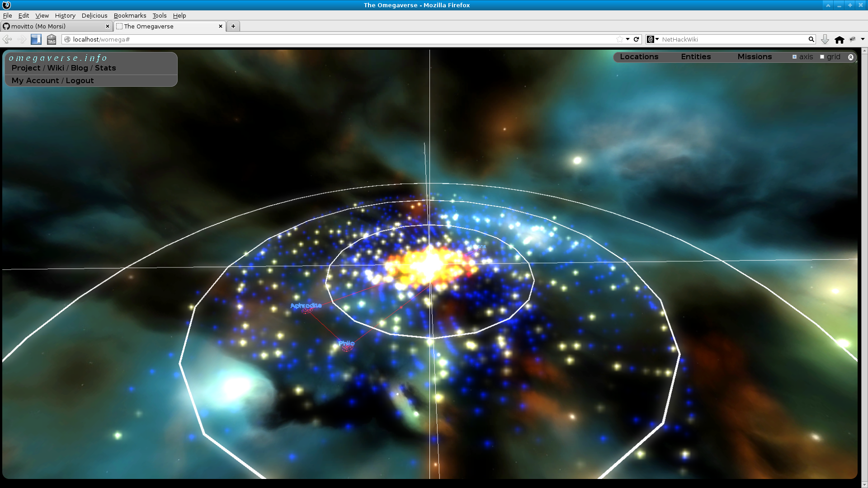Enable the axis checkbox
The height and width of the screenshot is (488, 868).
tap(795, 56)
